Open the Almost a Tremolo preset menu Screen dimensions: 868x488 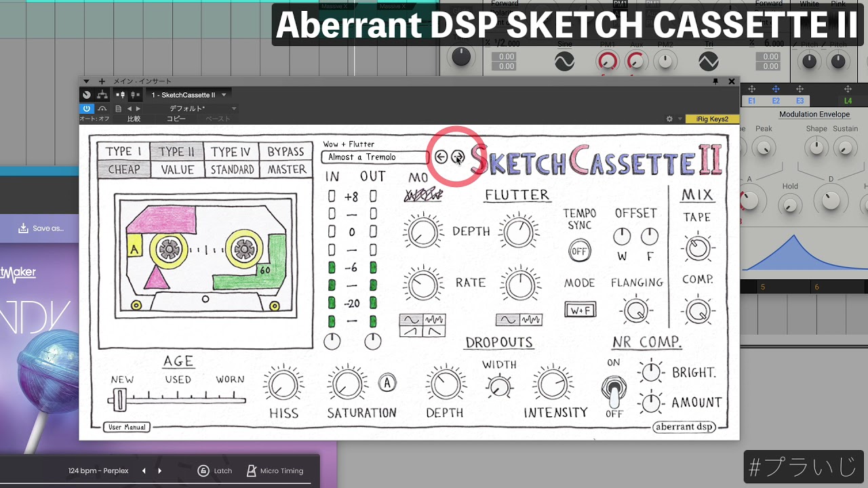375,157
